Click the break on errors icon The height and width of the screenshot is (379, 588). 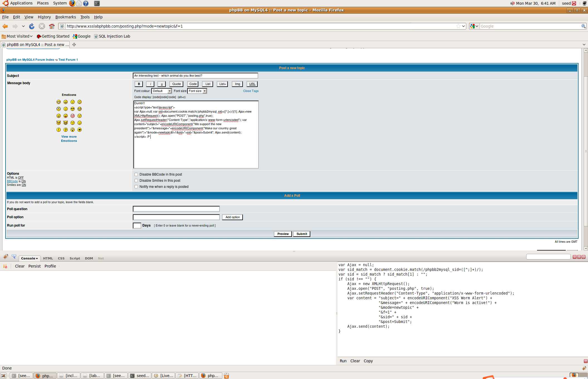5,266
